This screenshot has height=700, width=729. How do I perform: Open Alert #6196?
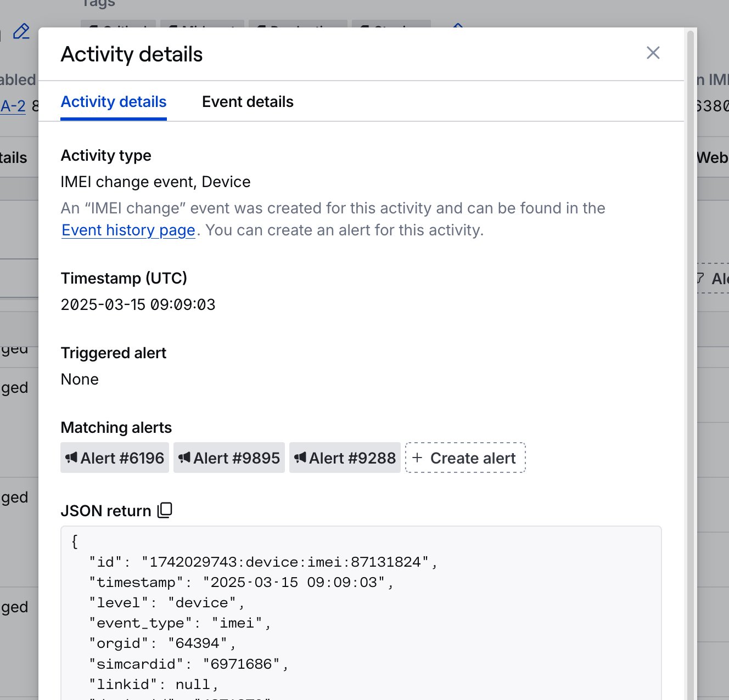[115, 458]
